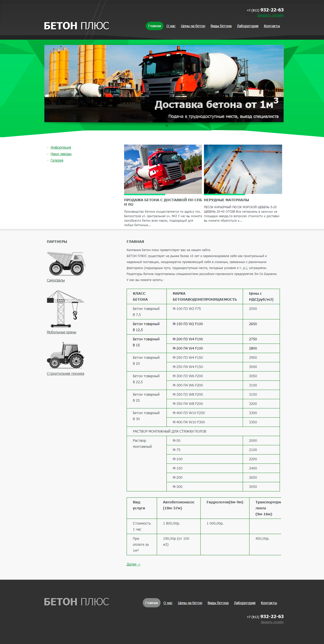This screenshot has width=324, height=644.
Task: Open the Главная tab in header
Action: point(155,26)
